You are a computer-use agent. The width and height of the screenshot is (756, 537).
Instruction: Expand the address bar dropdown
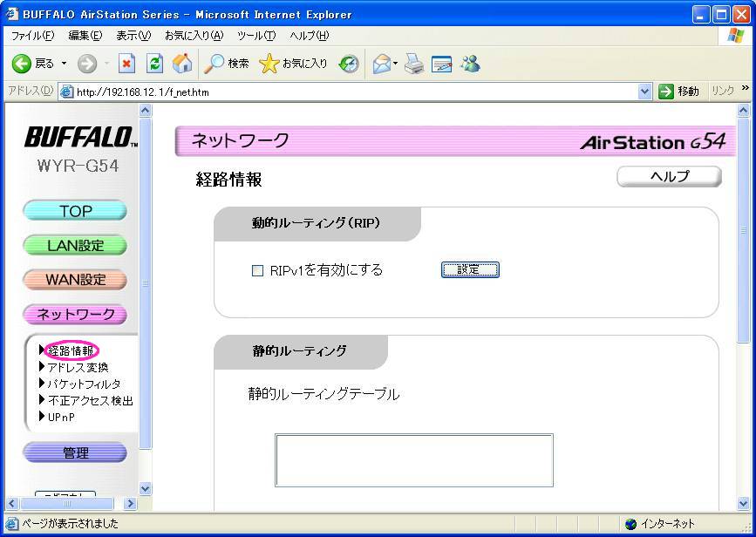[x=645, y=92]
